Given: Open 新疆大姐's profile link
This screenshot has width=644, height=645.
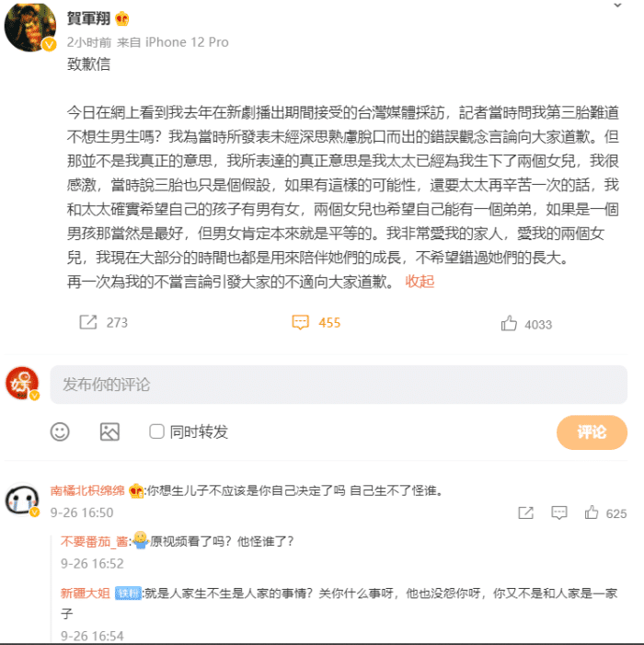Looking at the screenshot, I should click(x=86, y=593).
